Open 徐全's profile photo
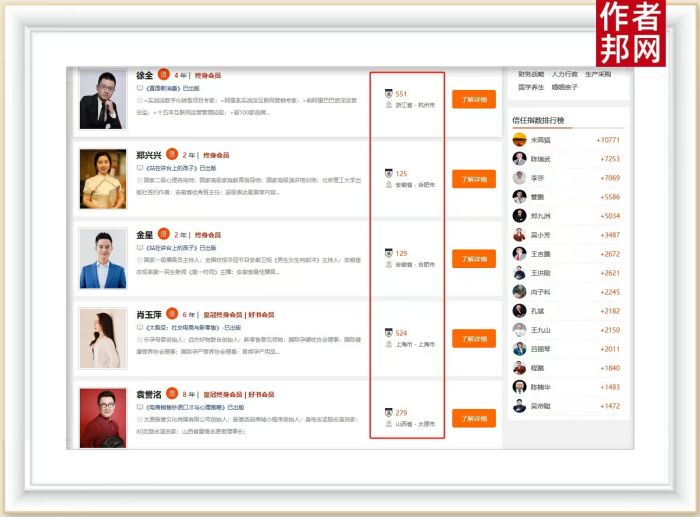Screen dimensions: 700x517 coord(102,98)
